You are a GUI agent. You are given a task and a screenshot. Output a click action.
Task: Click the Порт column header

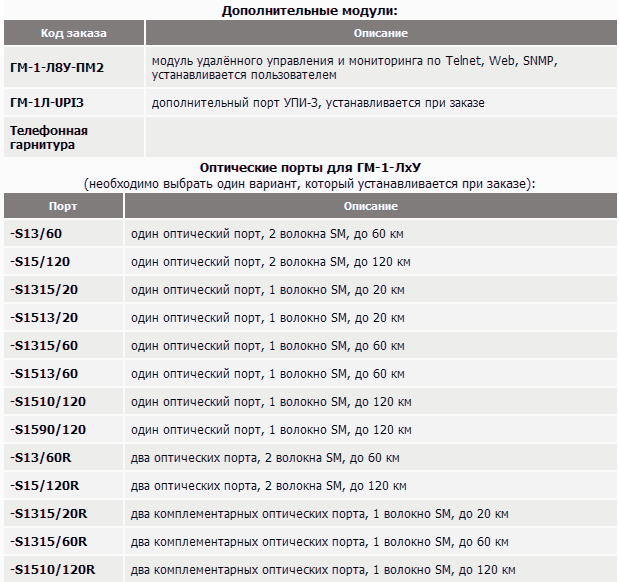(x=62, y=206)
